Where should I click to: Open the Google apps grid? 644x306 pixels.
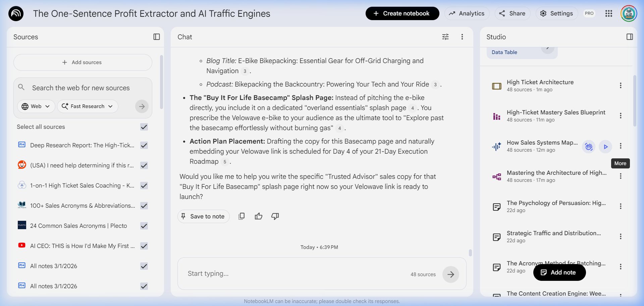[x=608, y=13]
